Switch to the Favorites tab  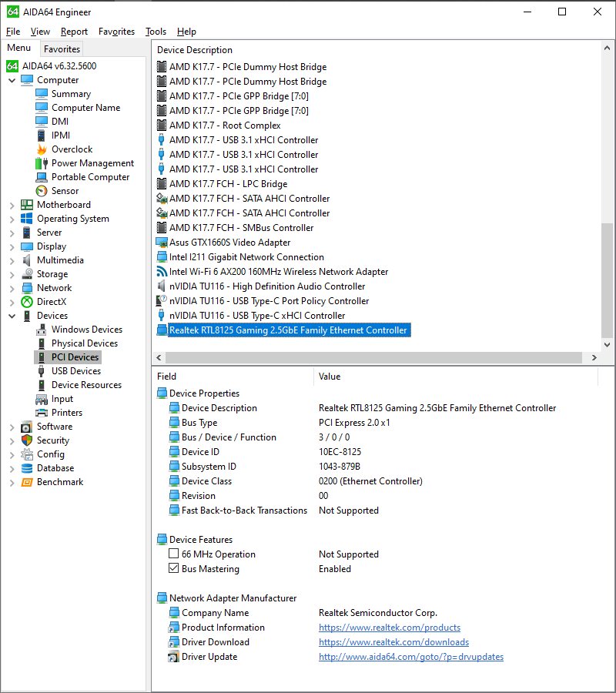click(x=62, y=49)
